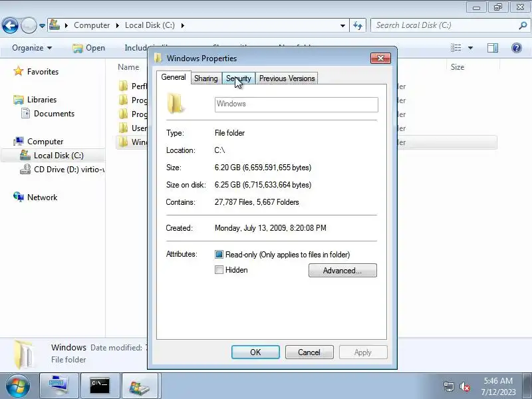
Task: Open the Previous Versions tab
Action: [287, 78]
